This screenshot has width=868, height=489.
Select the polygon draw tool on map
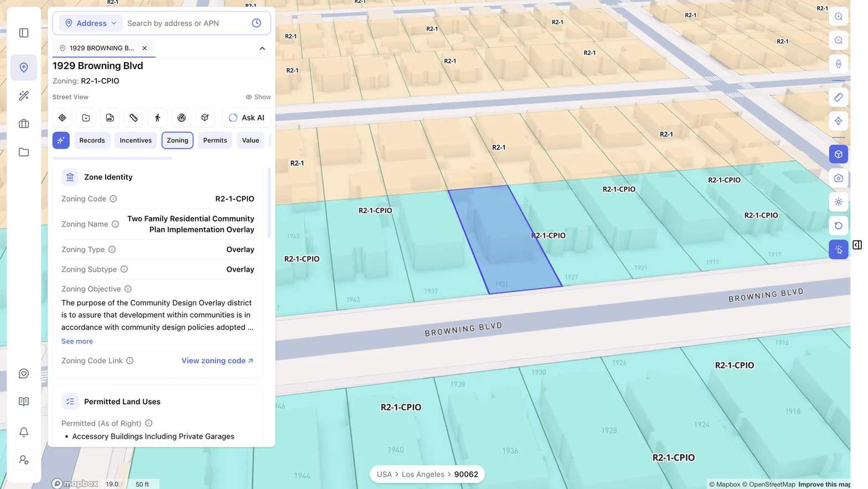pyautogui.click(x=839, y=121)
